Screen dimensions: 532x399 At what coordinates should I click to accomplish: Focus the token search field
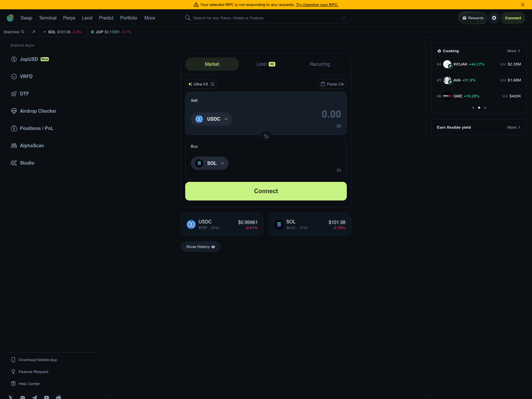(x=266, y=18)
